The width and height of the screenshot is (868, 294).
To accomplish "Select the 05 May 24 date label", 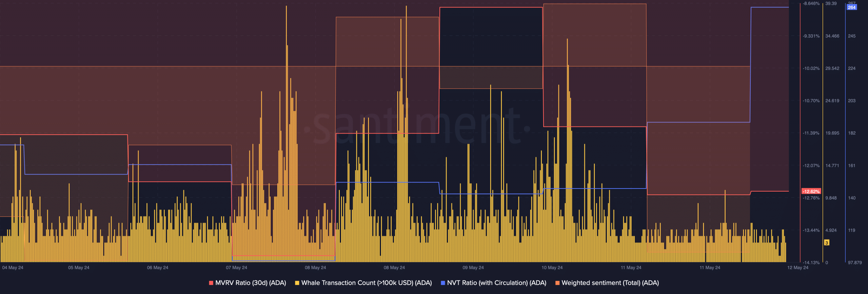I will coord(79,268).
